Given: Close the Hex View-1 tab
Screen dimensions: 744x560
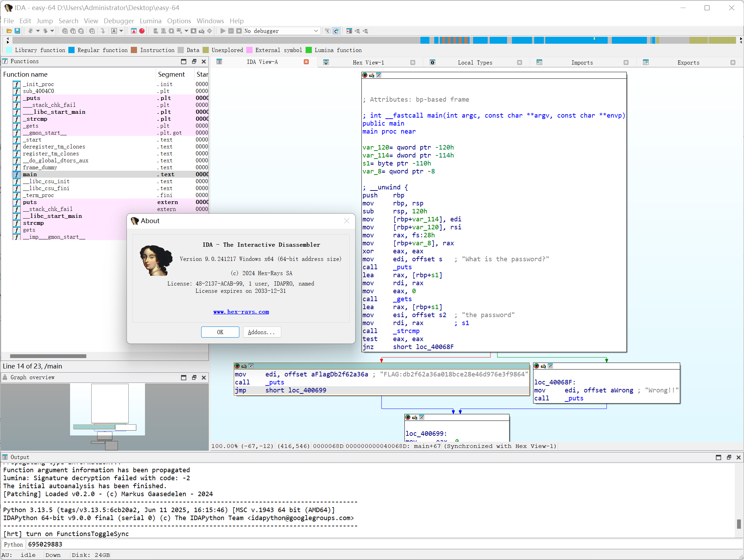Looking at the screenshot, I should pyautogui.click(x=413, y=62).
